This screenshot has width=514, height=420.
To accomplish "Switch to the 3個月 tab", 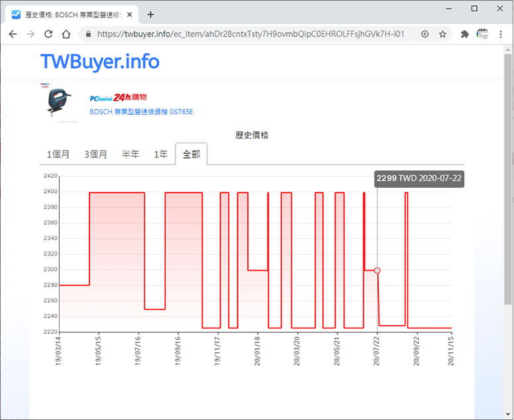I will (96, 154).
